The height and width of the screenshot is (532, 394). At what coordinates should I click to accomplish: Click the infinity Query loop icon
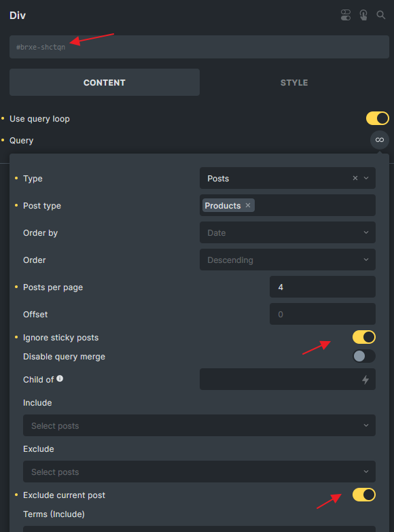[x=380, y=140]
